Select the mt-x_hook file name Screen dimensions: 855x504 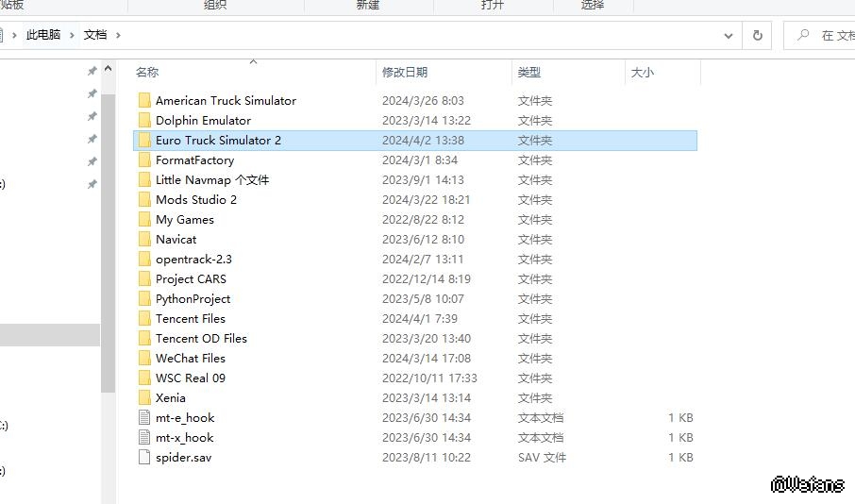[184, 437]
